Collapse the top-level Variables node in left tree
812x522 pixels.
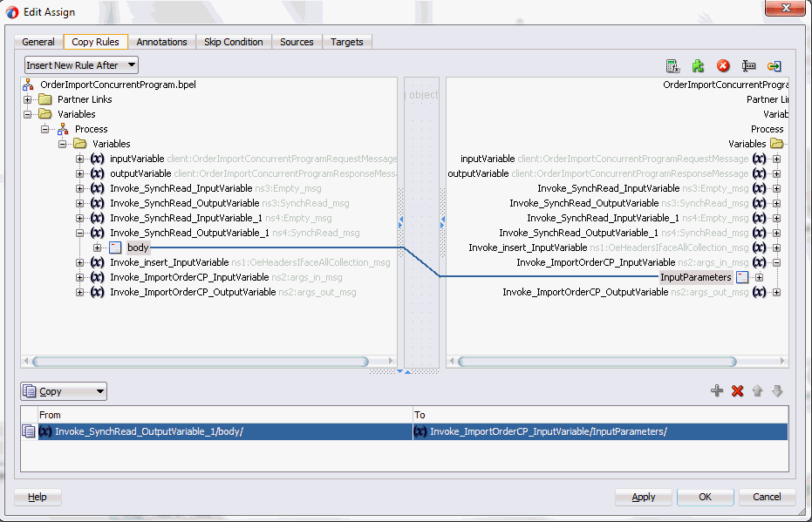tap(28, 114)
